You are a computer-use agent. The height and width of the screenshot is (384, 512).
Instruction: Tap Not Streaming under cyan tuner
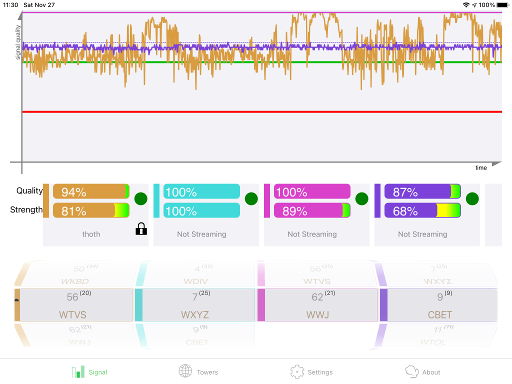202,234
